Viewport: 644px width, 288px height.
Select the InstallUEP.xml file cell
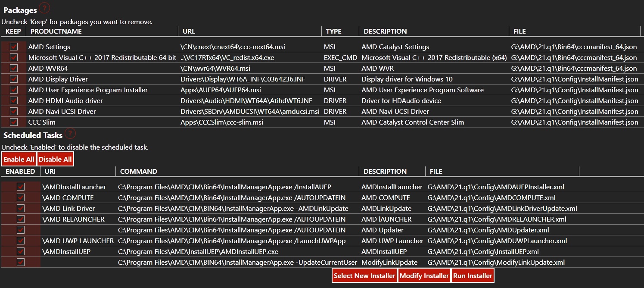[x=483, y=251]
